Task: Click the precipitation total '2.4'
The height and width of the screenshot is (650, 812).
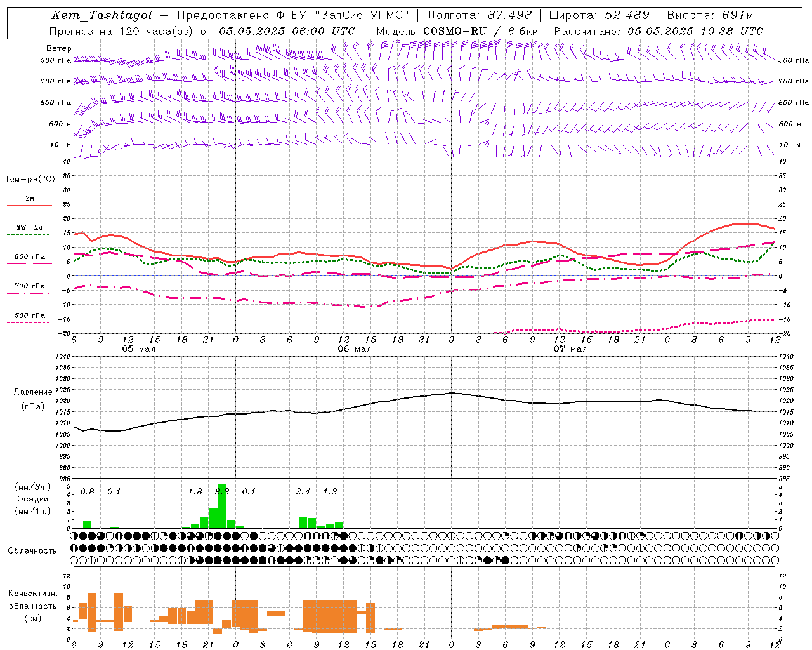Action: point(303,492)
